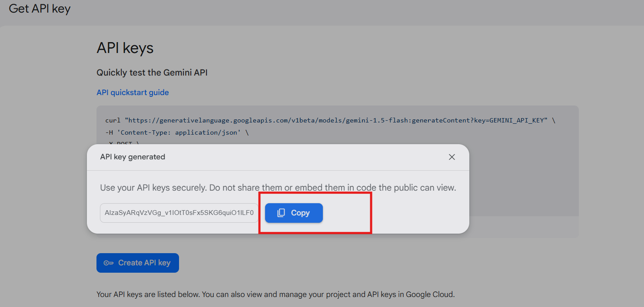Click the "API key generated" dialog title
The height and width of the screenshot is (307, 644).
133,157
